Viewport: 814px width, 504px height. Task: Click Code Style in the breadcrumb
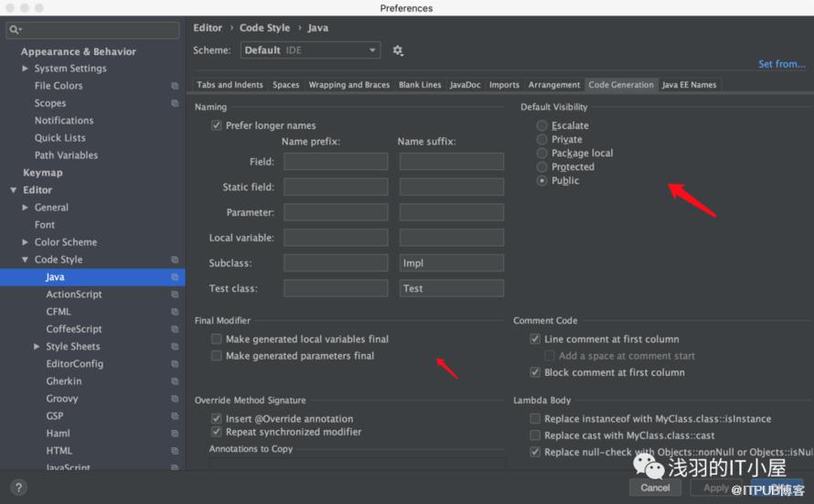pos(264,28)
